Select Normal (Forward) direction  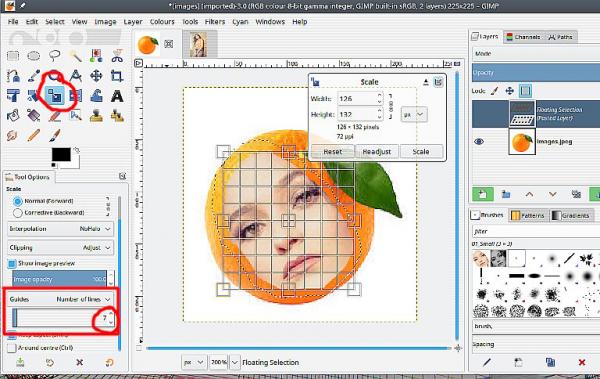[18, 201]
